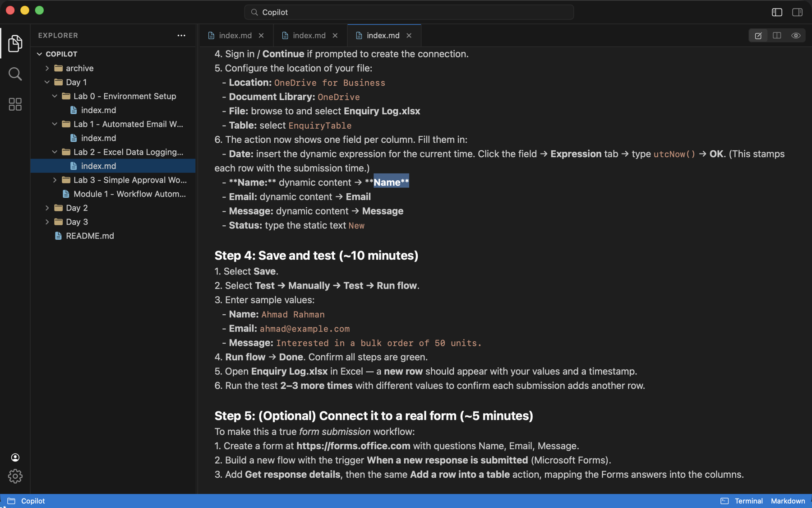Switch to preview mode eye icon
Screen dimensions: 812x508
click(x=796, y=35)
